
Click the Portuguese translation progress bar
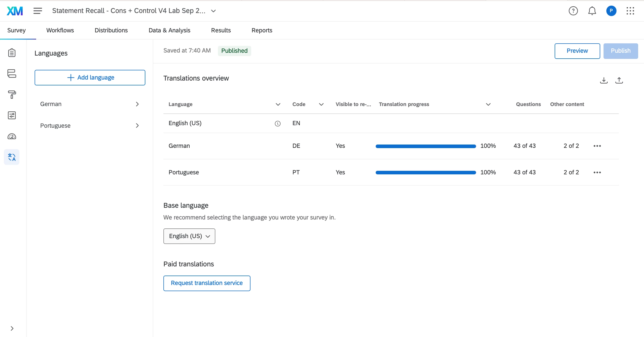[x=426, y=173]
